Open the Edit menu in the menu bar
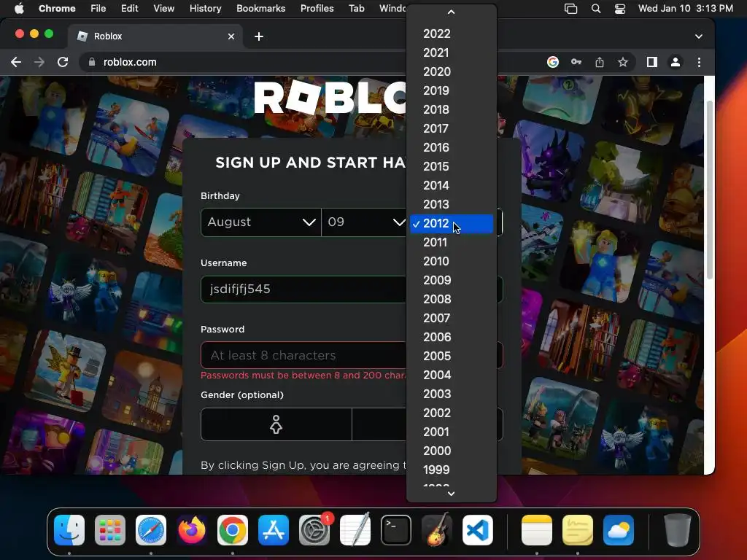 (x=129, y=9)
